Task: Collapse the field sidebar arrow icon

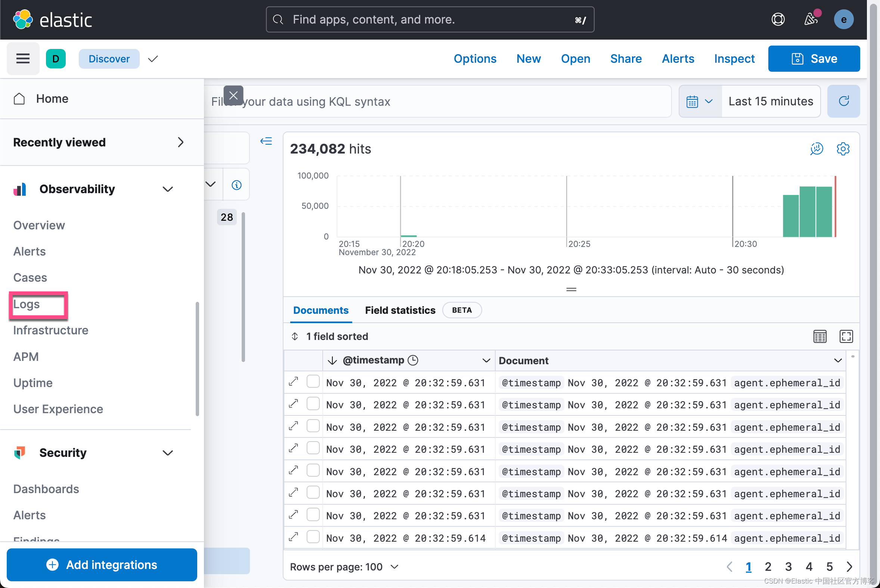Action: pyautogui.click(x=266, y=141)
